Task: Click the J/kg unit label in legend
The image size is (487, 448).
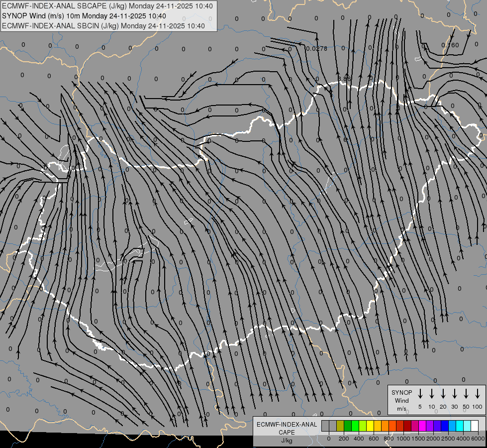Action: click(x=287, y=441)
